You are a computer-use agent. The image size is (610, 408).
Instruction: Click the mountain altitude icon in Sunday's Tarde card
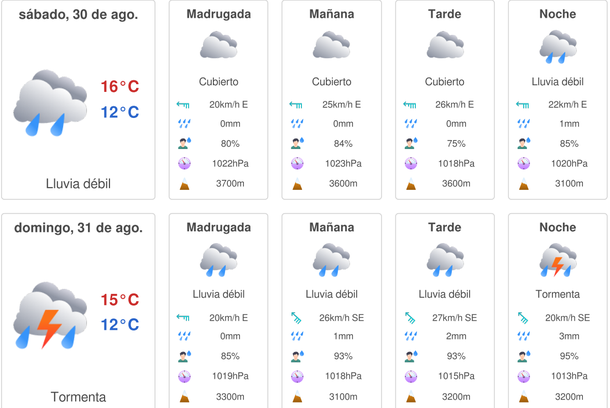click(x=410, y=396)
